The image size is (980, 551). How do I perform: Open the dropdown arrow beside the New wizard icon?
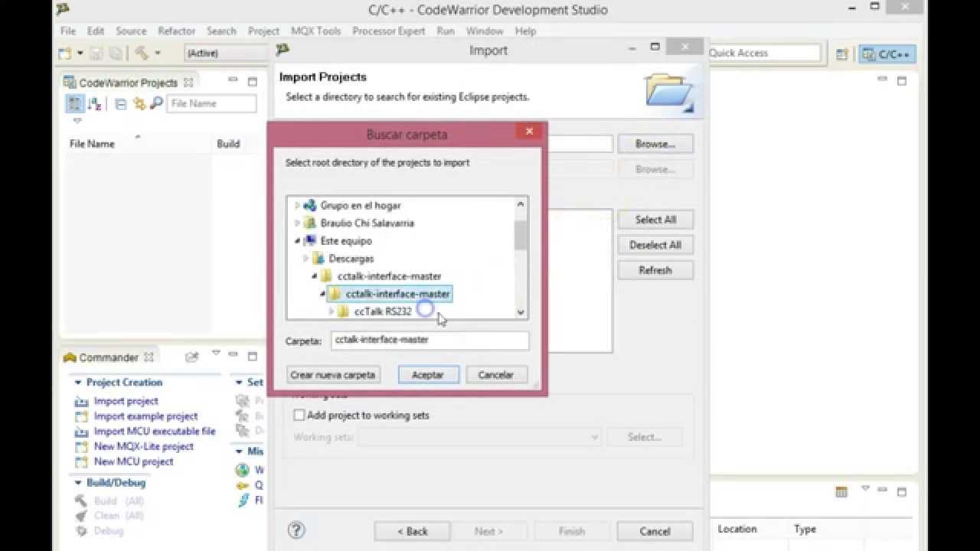80,53
